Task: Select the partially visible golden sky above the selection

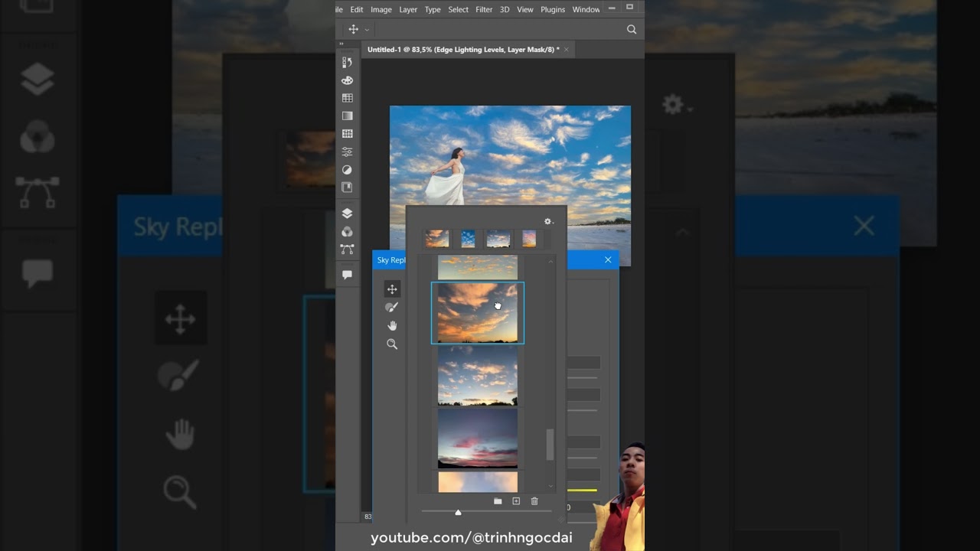Action: click(x=478, y=268)
